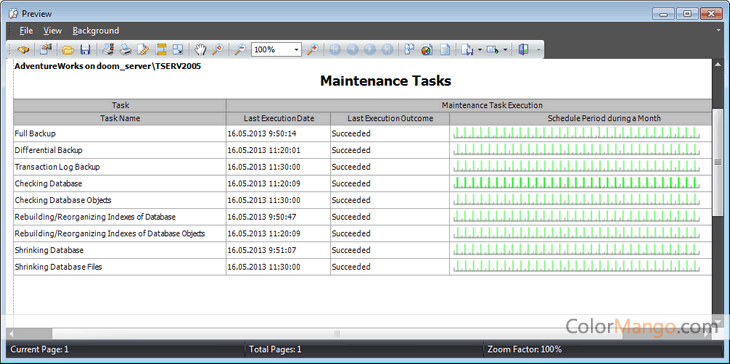Click the Open folder icon
This screenshot has height=364, width=730.
coord(68,49)
